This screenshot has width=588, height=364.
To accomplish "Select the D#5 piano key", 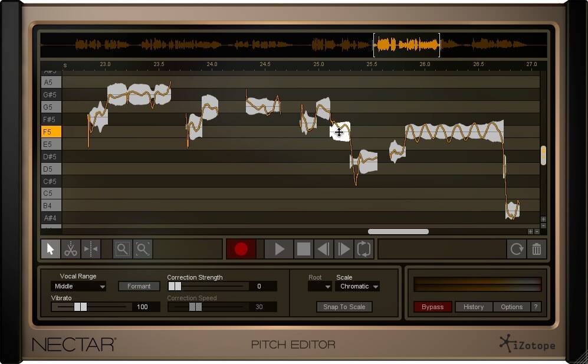I will point(51,156).
